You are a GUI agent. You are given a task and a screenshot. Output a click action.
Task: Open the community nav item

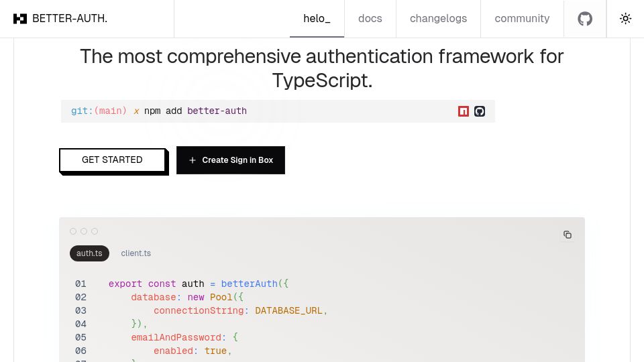(522, 19)
